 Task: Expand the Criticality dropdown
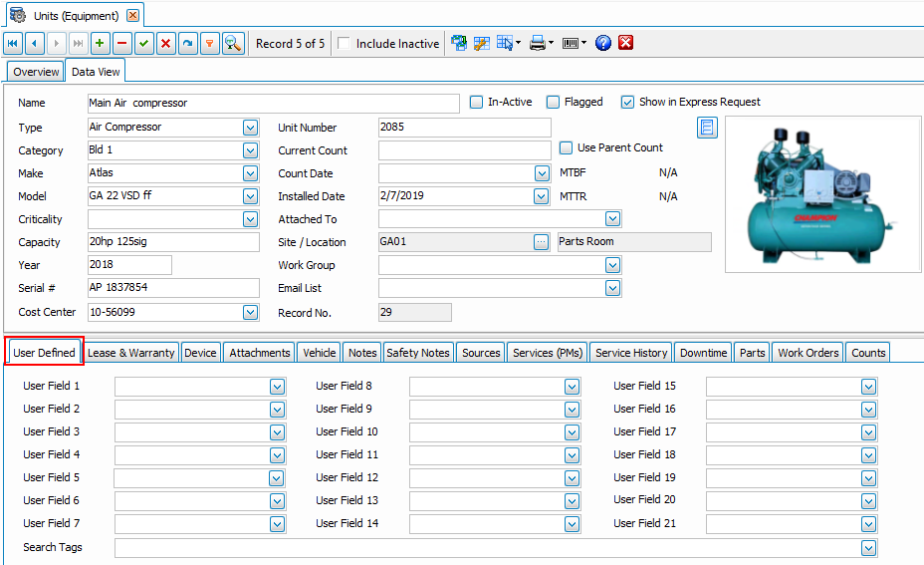tap(251, 219)
